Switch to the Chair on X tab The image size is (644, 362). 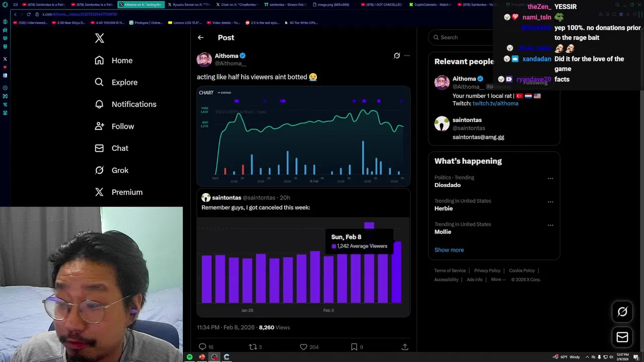(x=237, y=5)
